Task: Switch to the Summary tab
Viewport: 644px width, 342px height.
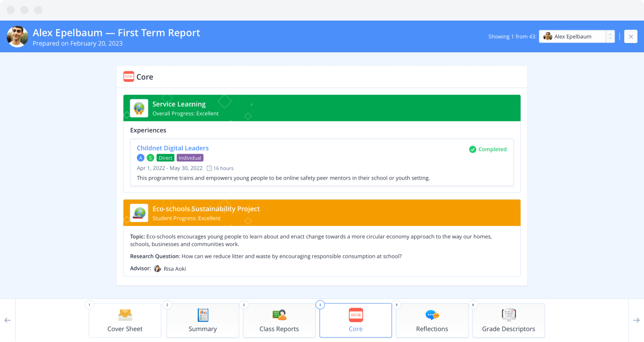Action: (x=203, y=320)
